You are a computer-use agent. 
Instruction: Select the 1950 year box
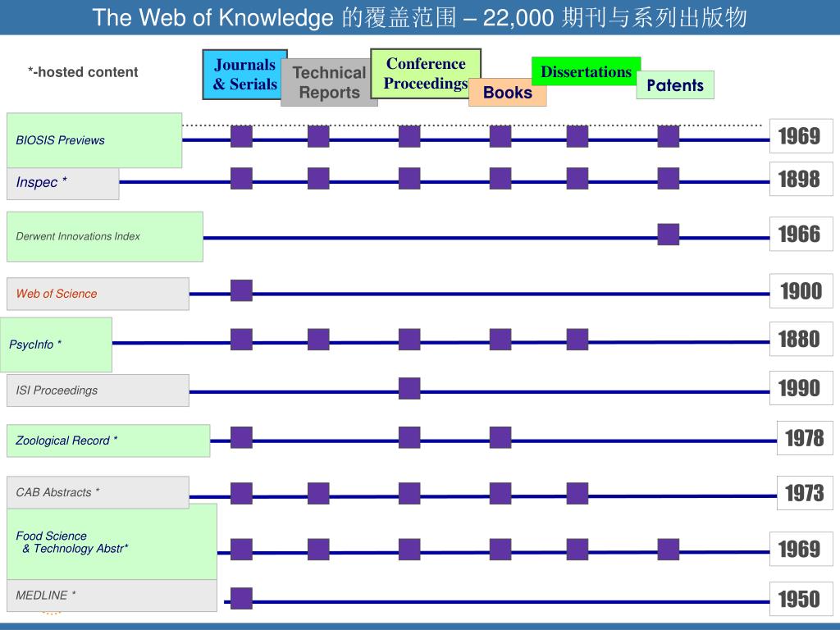pyautogui.click(x=801, y=599)
